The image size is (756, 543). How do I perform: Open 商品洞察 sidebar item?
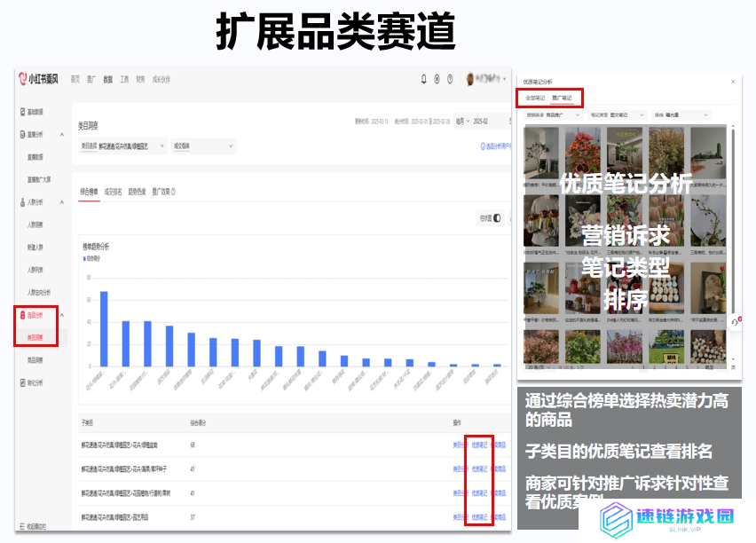(x=35, y=360)
